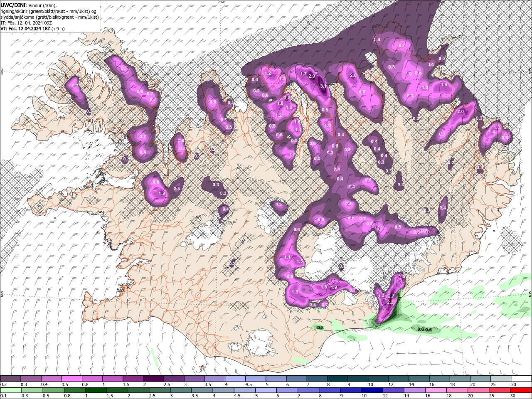Image resolution: width=532 pixels, height=399 pixels.
Task: Click the bright pink 0.5 swatch in the snow legend
Action: point(71,379)
